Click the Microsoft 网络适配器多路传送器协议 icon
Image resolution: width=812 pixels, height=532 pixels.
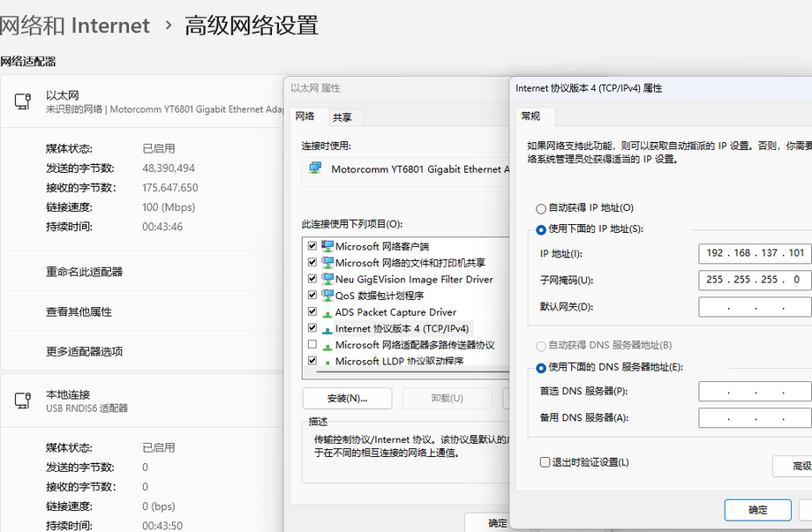327,346
